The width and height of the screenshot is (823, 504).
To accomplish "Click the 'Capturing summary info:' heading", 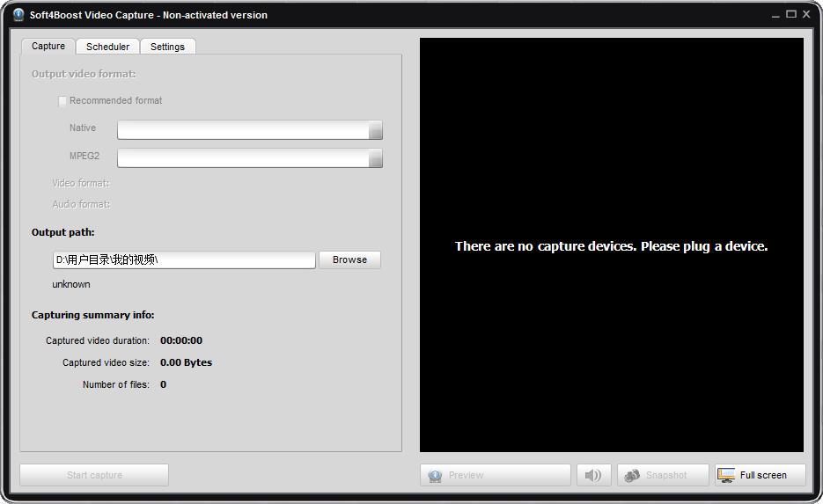I will tap(93, 315).
